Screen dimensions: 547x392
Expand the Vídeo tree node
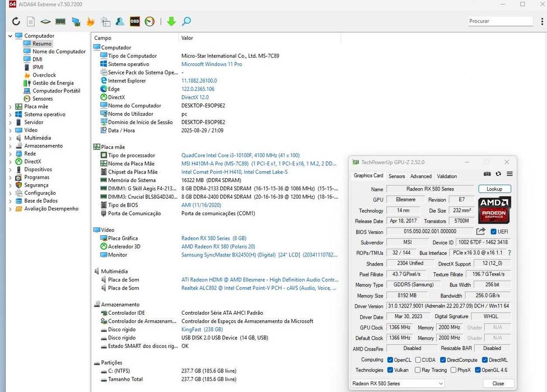[10, 130]
